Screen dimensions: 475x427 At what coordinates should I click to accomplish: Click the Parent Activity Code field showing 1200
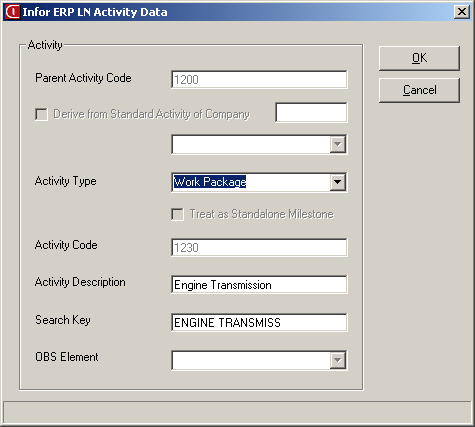coord(259,79)
